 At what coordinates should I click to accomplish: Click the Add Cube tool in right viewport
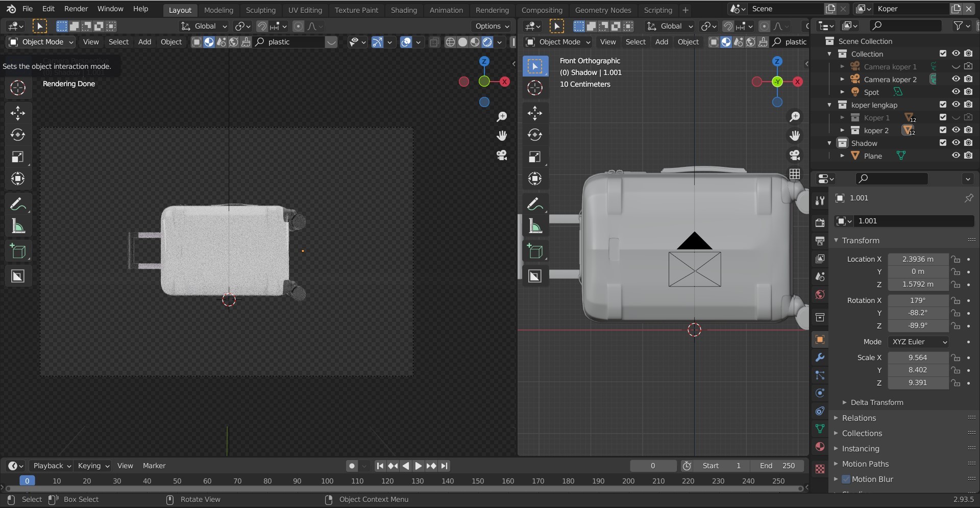coord(535,251)
